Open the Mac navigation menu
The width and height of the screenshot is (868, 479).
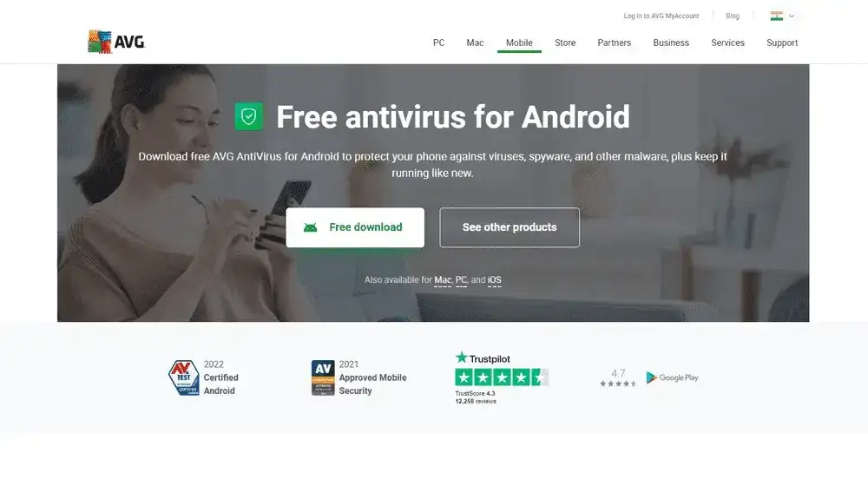coord(475,43)
